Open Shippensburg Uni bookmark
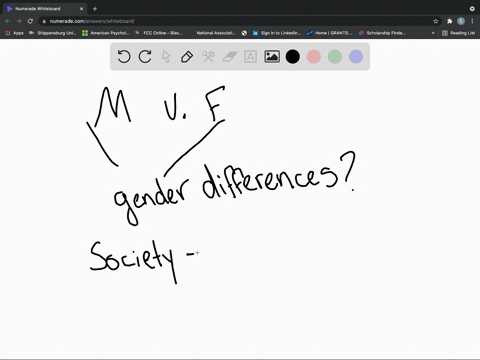 pos(53,33)
